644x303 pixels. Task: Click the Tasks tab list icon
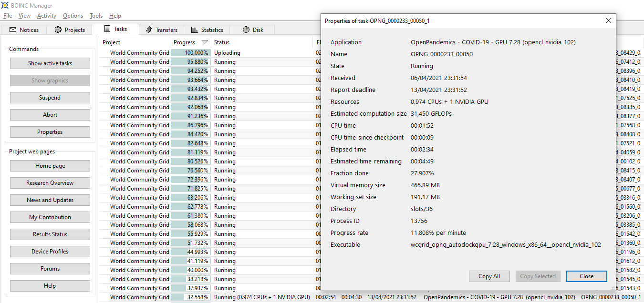click(x=107, y=29)
